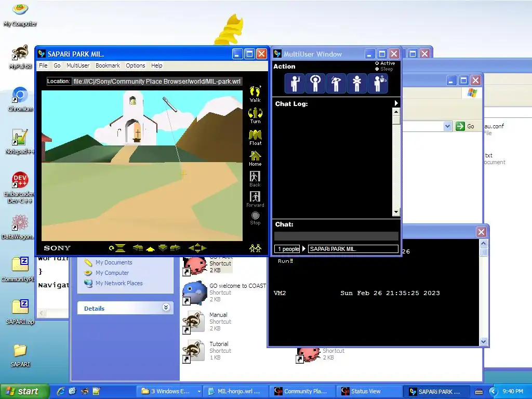This screenshot has width=532, height=399.
Task: Click the chat log scrollbar down arrow
Action: 396,212
